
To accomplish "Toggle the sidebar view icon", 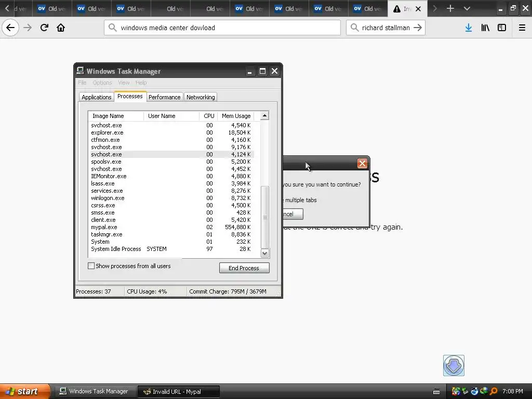I will 502,28.
